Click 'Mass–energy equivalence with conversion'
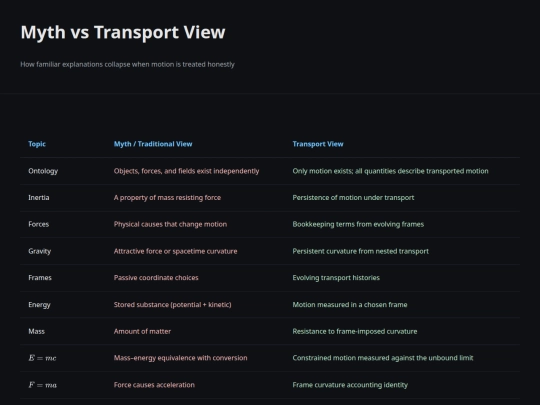The height and width of the screenshot is (405, 540). [x=180, y=358]
